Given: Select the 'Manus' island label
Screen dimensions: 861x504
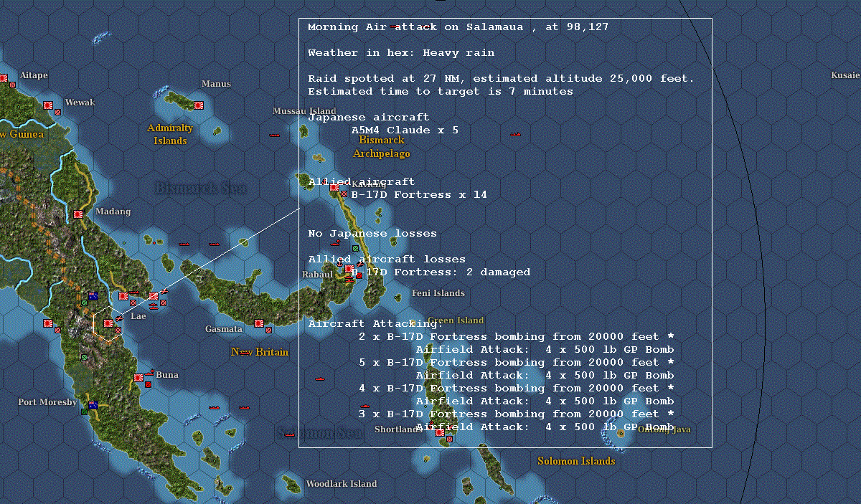Looking at the screenshot, I should coord(216,84).
